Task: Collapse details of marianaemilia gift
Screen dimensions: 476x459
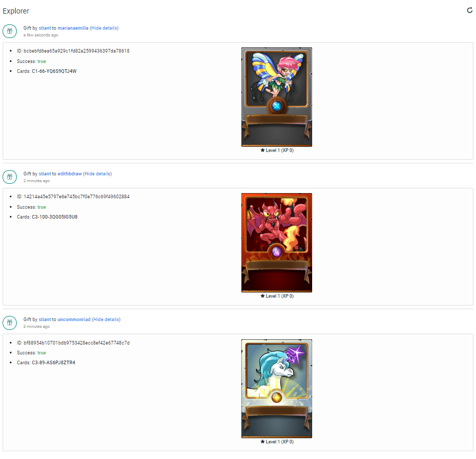Action: pos(104,28)
